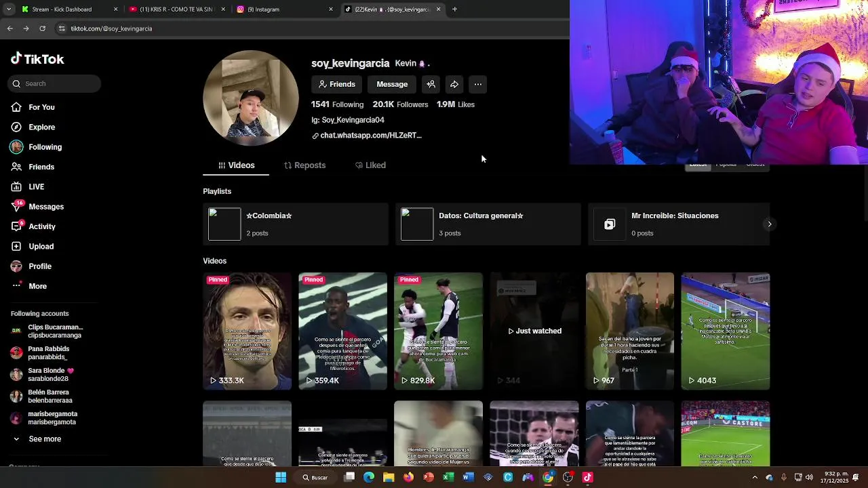Viewport: 868px width, 488px height.
Task: Open pinned video with 359.4K views
Action: 343,331
